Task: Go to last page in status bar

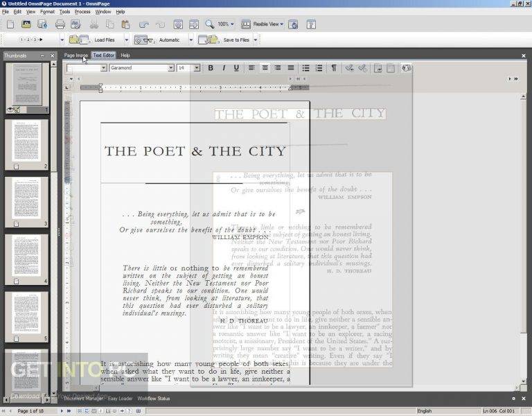Action: [69, 411]
